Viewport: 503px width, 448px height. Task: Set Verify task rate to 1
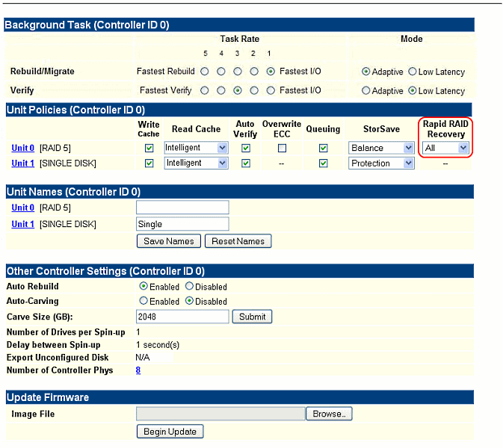point(271,90)
